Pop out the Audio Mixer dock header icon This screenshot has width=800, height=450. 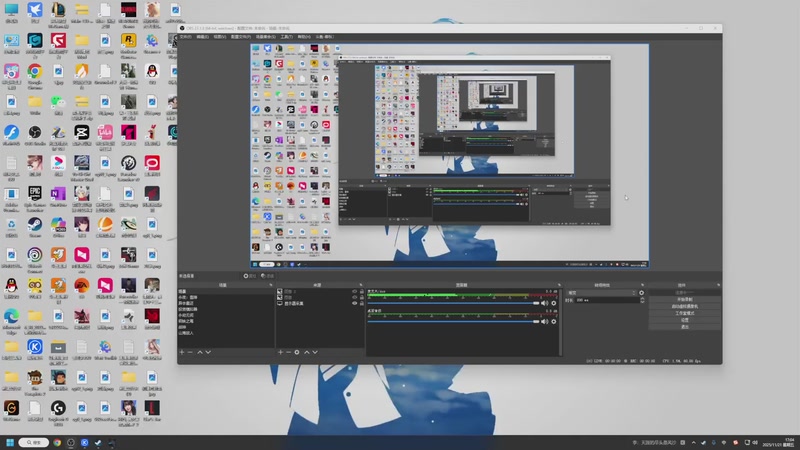click(559, 285)
